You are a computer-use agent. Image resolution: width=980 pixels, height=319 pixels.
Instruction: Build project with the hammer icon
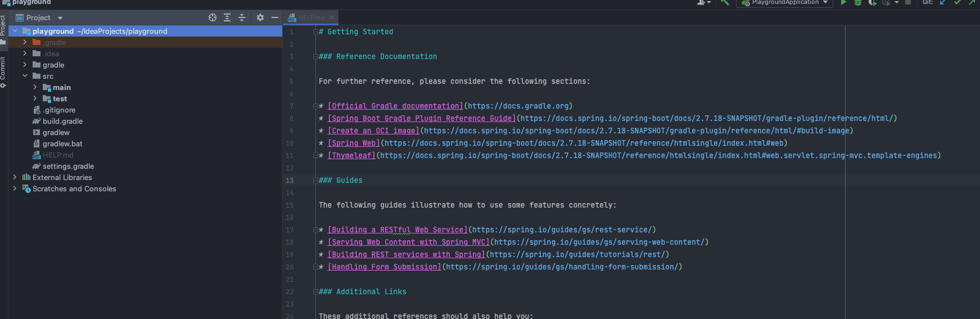click(x=725, y=2)
